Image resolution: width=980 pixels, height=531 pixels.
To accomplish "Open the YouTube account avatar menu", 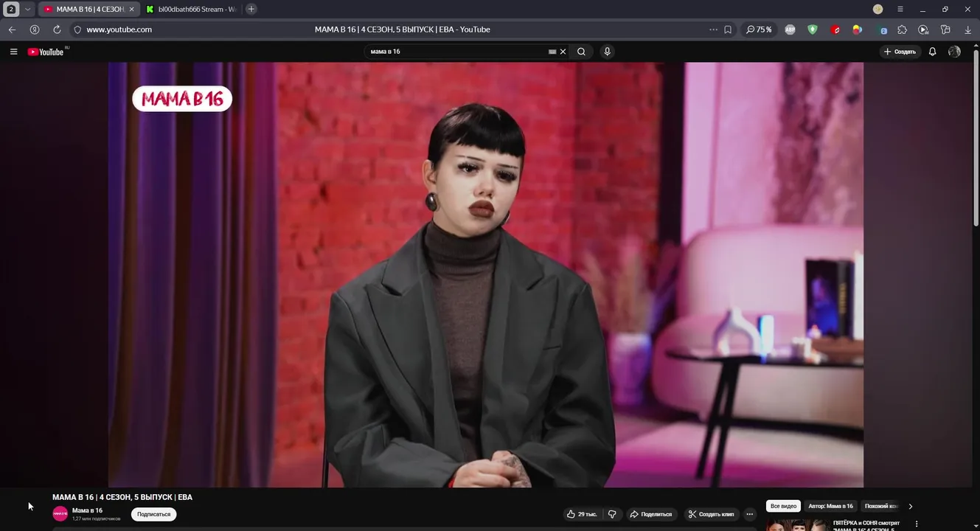I will point(954,52).
